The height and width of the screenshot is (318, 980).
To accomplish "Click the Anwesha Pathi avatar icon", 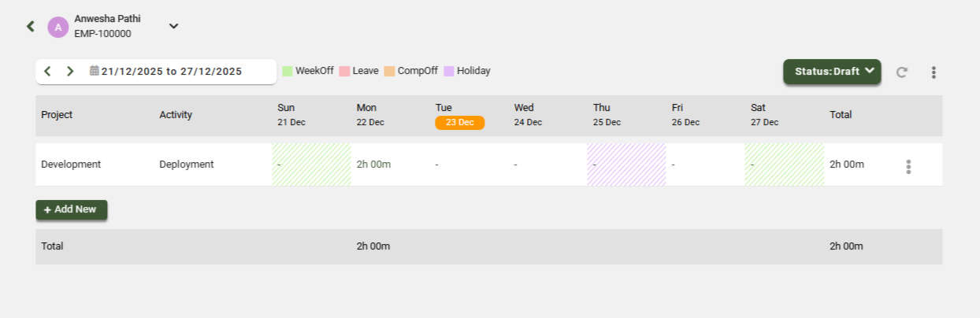I will [x=58, y=27].
